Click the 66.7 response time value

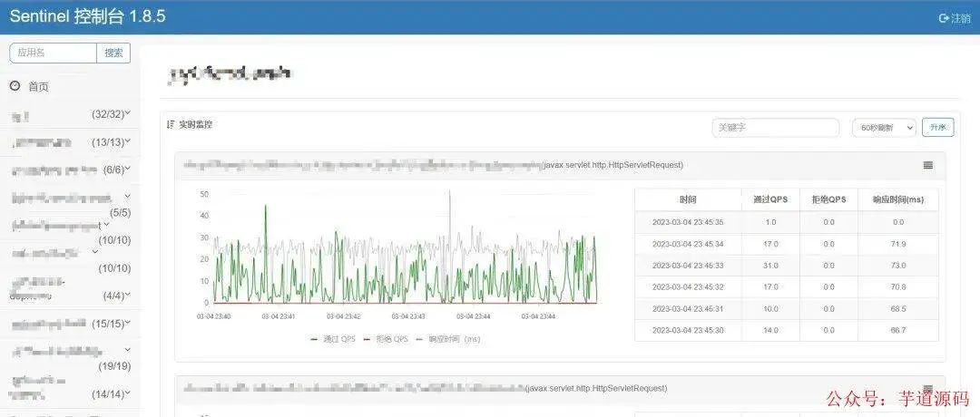(x=898, y=330)
